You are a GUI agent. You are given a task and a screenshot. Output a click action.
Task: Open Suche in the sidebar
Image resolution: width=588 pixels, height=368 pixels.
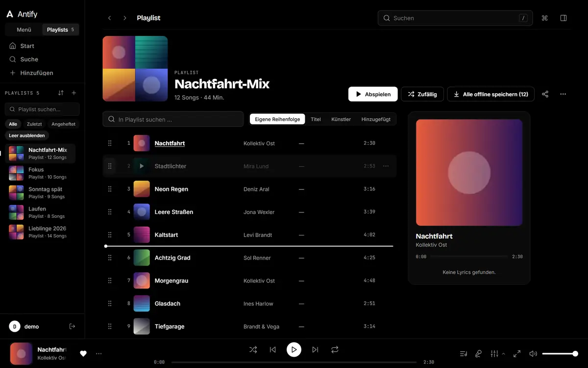pos(42,59)
